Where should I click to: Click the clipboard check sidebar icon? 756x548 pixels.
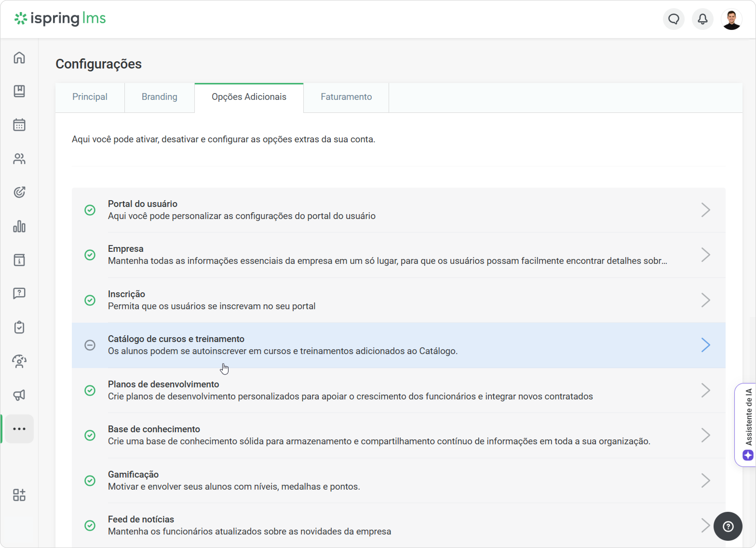(x=19, y=327)
